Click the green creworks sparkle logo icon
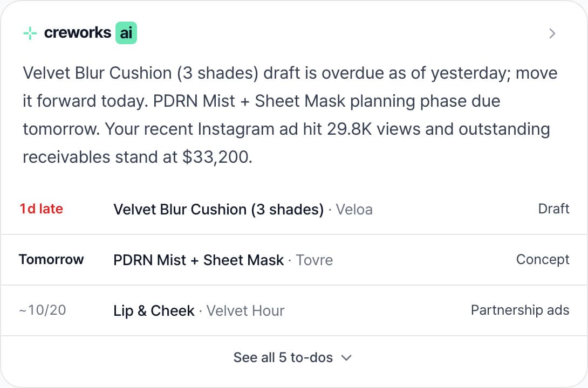 tap(30, 33)
